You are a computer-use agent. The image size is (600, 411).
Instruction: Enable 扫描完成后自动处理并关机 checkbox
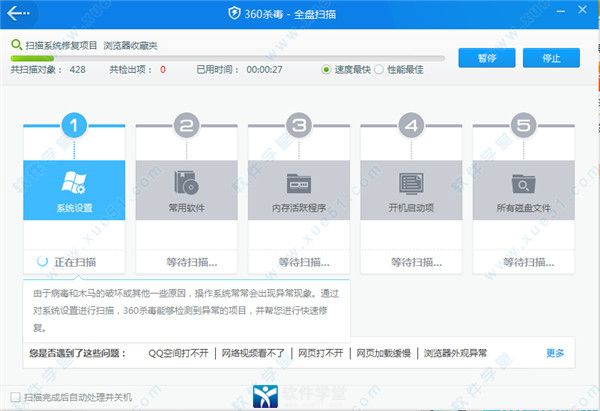coord(16,397)
